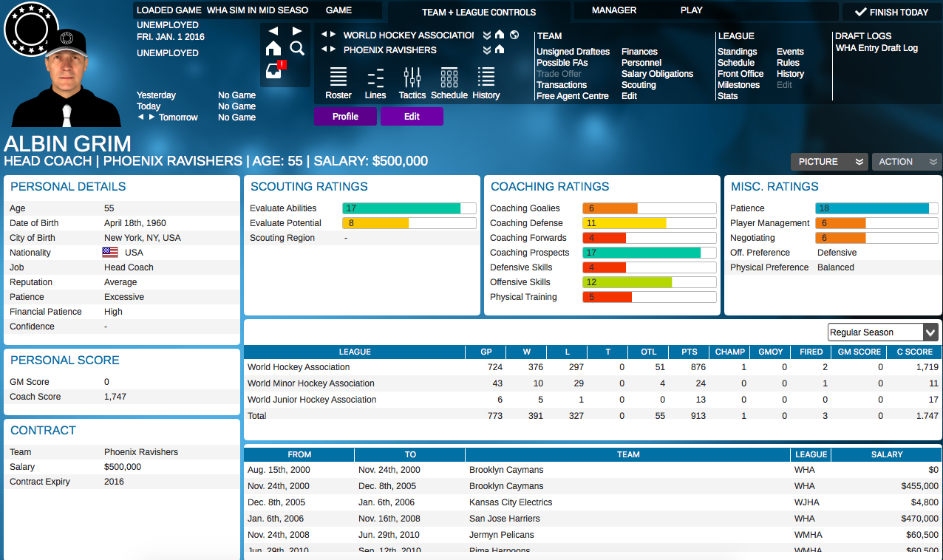Screen dimensions: 943x560
Task: Open the Free Agent Centre link
Action: (x=573, y=96)
